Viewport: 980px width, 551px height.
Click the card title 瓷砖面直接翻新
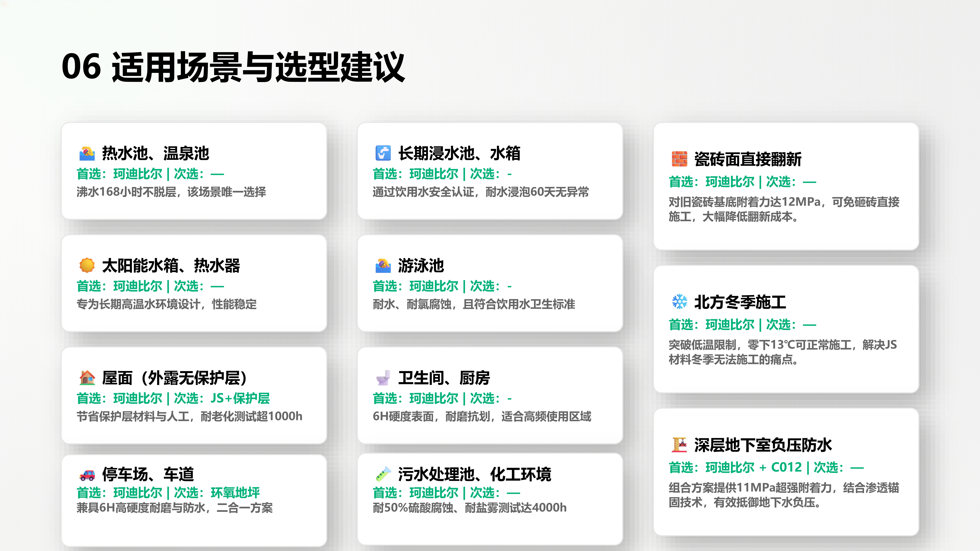[748, 159]
